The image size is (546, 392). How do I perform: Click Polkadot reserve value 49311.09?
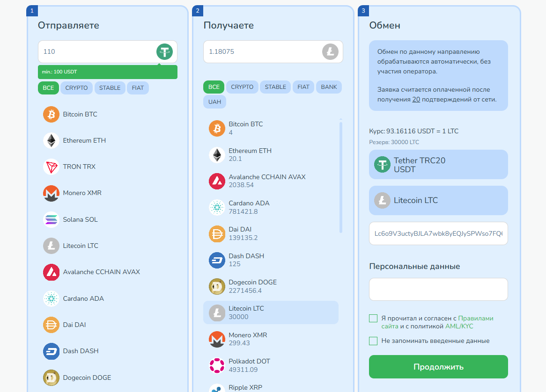click(243, 370)
